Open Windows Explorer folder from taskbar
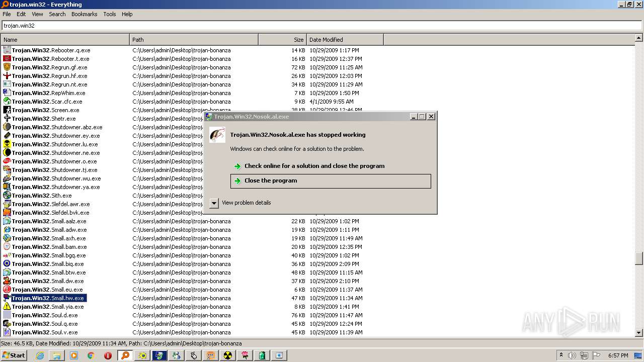Screen dimensions: 644x362 tap(57, 355)
